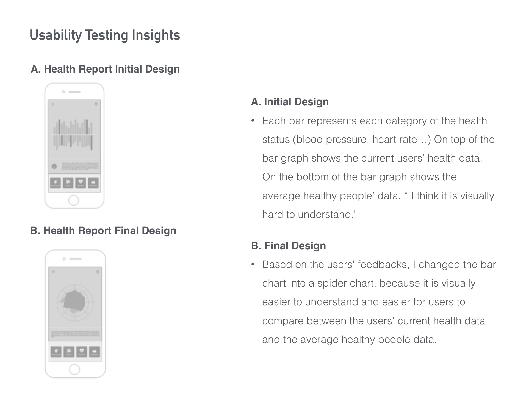Click the spider chart in final design
Viewport: 532px width, 399px height.
75,303
